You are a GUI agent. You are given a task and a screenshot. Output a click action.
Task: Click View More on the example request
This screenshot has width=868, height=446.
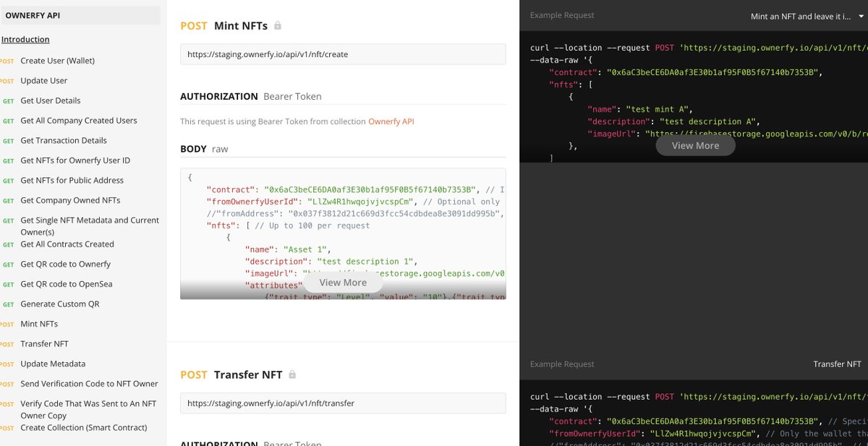[696, 145]
